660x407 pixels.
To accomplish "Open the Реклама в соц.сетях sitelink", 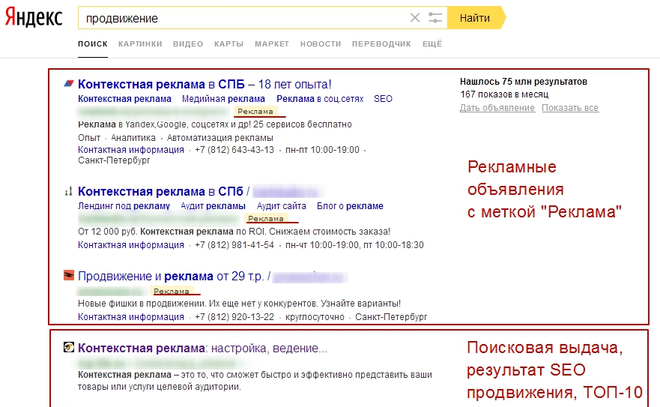I will pos(320,99).
